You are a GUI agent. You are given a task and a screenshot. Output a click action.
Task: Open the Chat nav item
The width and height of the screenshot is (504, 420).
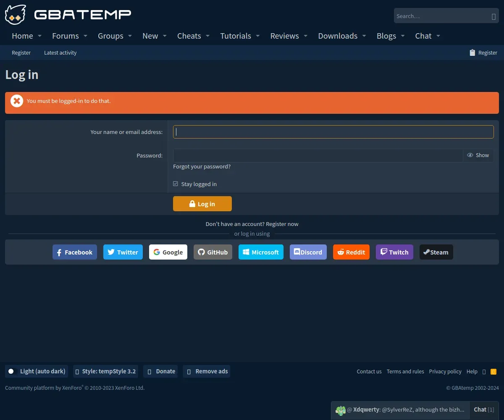point(423,36)
